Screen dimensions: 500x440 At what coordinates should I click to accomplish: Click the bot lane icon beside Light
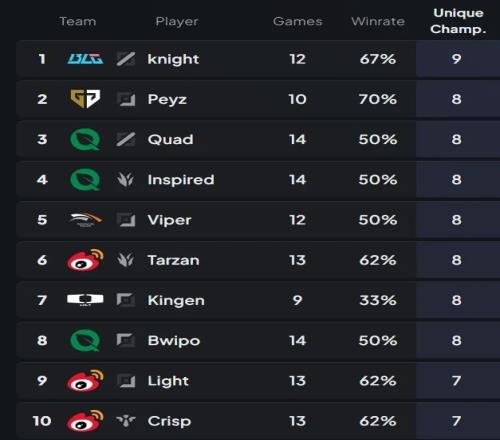(x=126, y=381)
